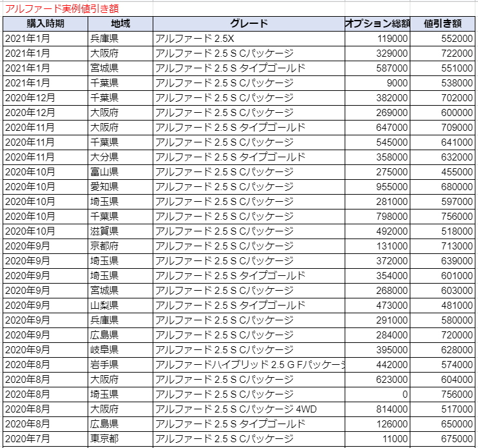
Task: Select the cell 宮城県 in 2021年1月 row
Action: 120,68
